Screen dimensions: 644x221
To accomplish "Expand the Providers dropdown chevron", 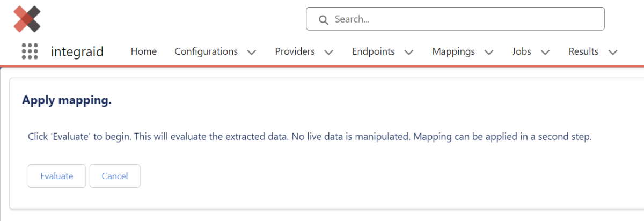I will tap(329, 53).
